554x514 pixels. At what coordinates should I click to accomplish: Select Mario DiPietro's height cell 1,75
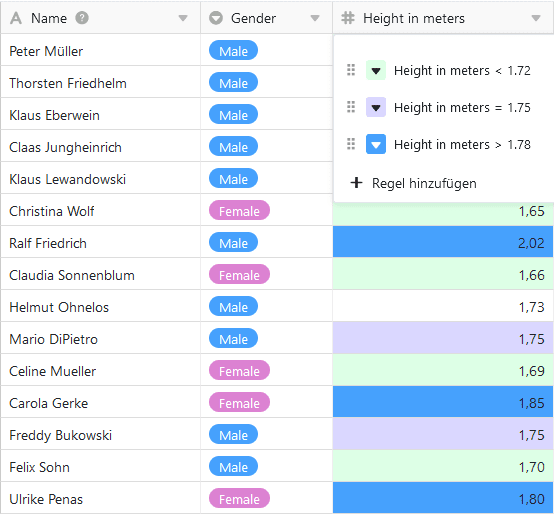coord(443,338)
